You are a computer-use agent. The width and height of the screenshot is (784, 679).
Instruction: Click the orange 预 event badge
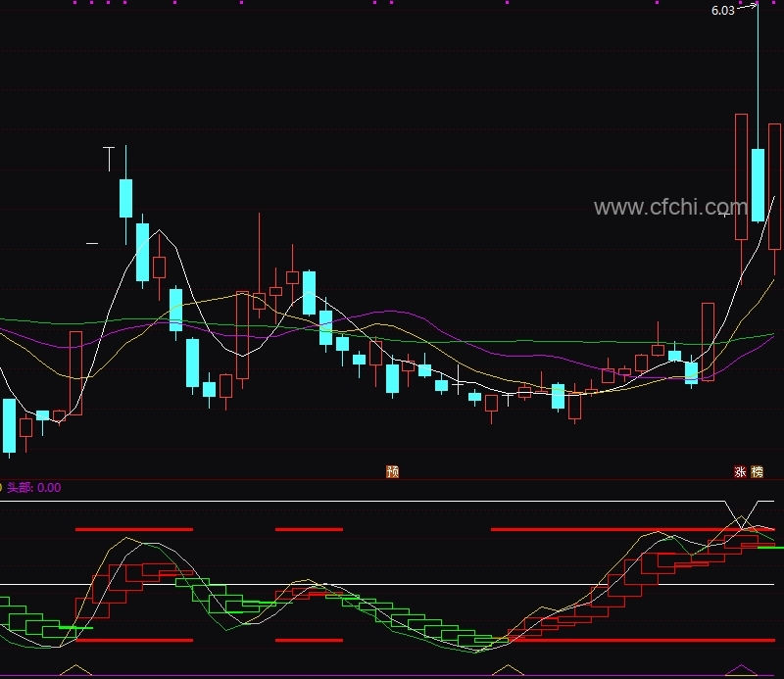[x=393, y=471]
